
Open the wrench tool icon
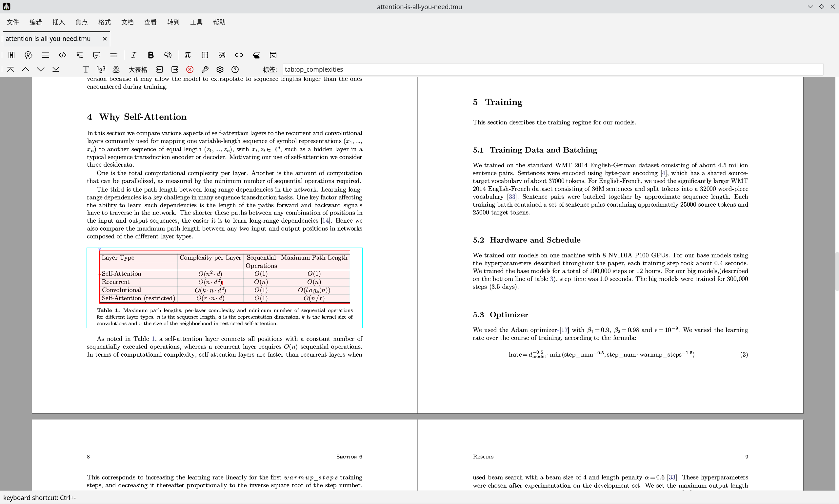(x=205, y=70)
